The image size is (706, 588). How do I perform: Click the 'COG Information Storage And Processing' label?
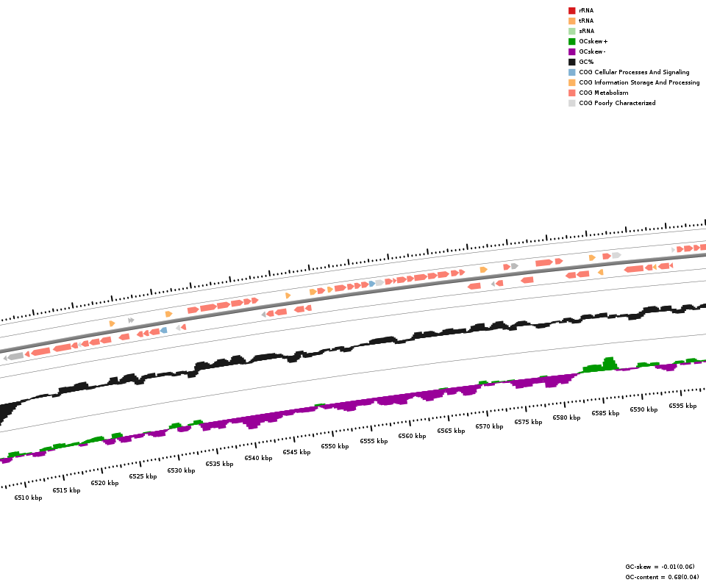point(639,83)
